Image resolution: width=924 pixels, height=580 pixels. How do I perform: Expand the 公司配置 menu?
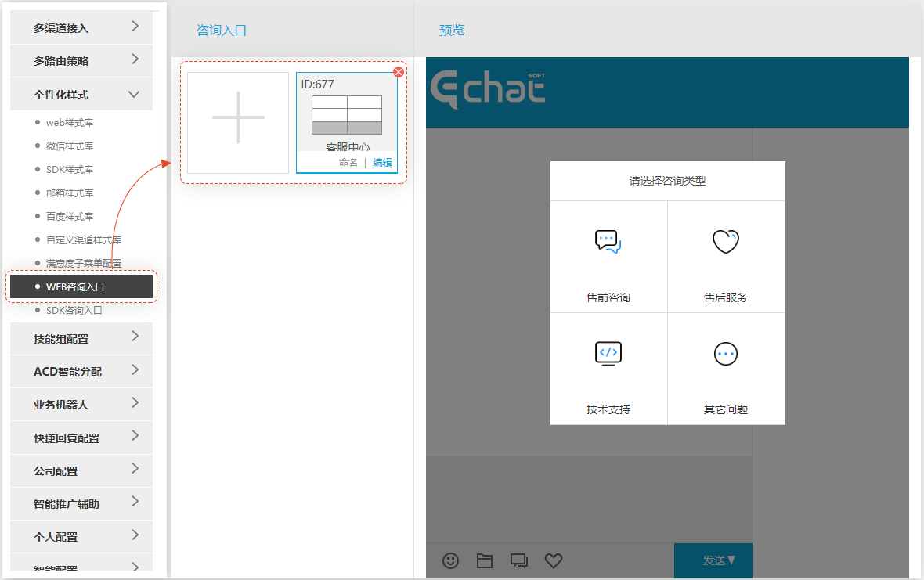tap(81, 471)
